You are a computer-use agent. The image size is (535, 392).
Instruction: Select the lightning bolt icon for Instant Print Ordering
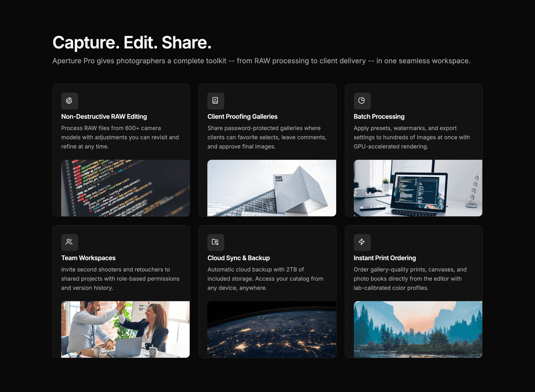[x=362, y=242]
